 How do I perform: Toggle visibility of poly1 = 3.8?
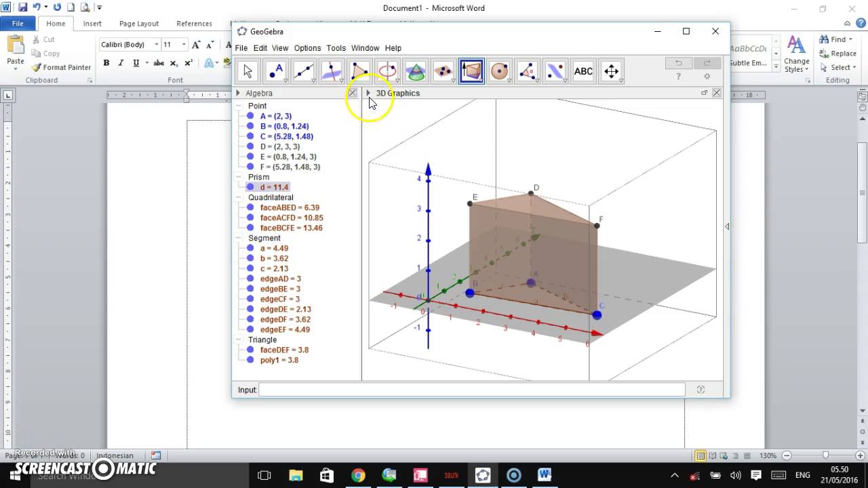click(251, 360)
